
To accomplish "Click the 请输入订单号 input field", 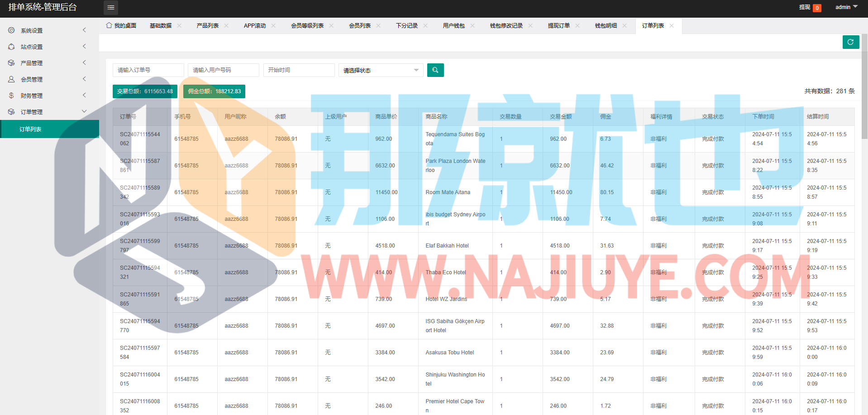I will point(148,70).
